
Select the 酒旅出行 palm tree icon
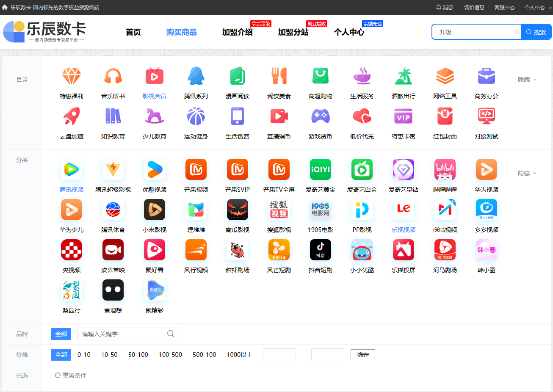click(404, 76)
